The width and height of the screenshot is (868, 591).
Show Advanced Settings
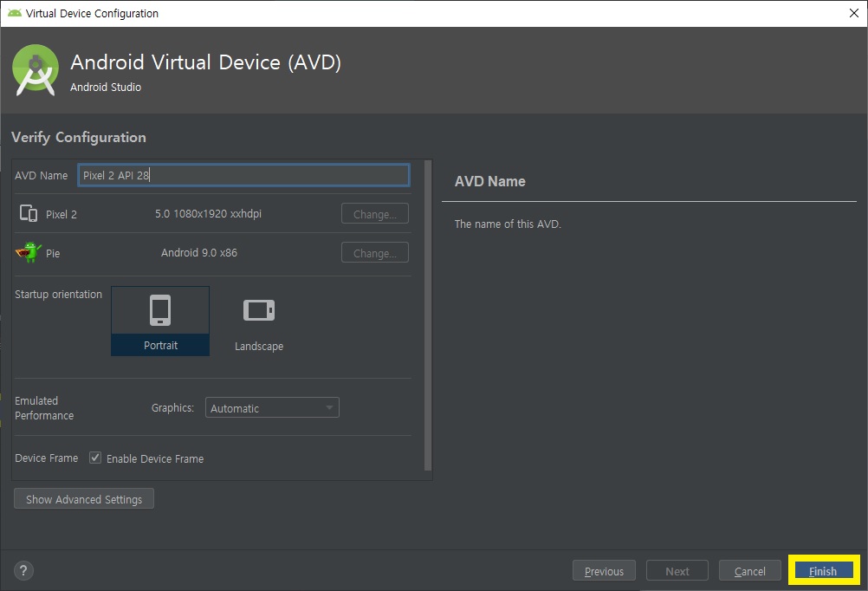tap(83, 498)
